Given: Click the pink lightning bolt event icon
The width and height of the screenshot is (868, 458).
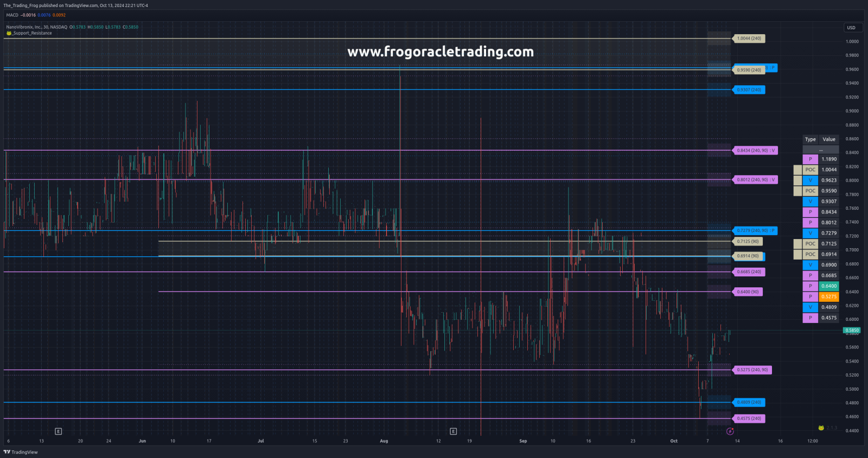Looking at the screenshot, I should coord(730,431).
